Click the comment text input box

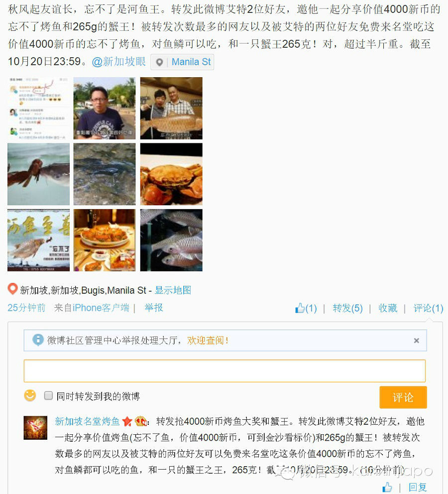coord(224,371)
